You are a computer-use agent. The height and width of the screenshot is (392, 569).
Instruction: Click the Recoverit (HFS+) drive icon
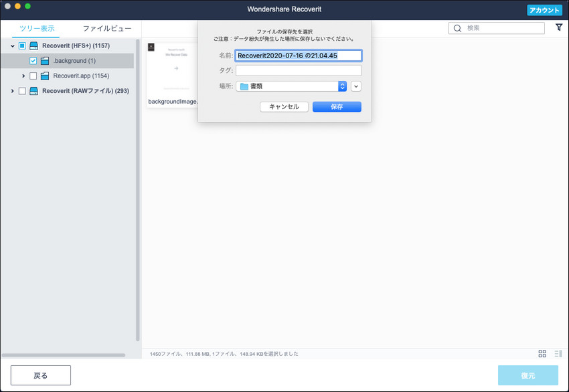[x=33, y=45]
